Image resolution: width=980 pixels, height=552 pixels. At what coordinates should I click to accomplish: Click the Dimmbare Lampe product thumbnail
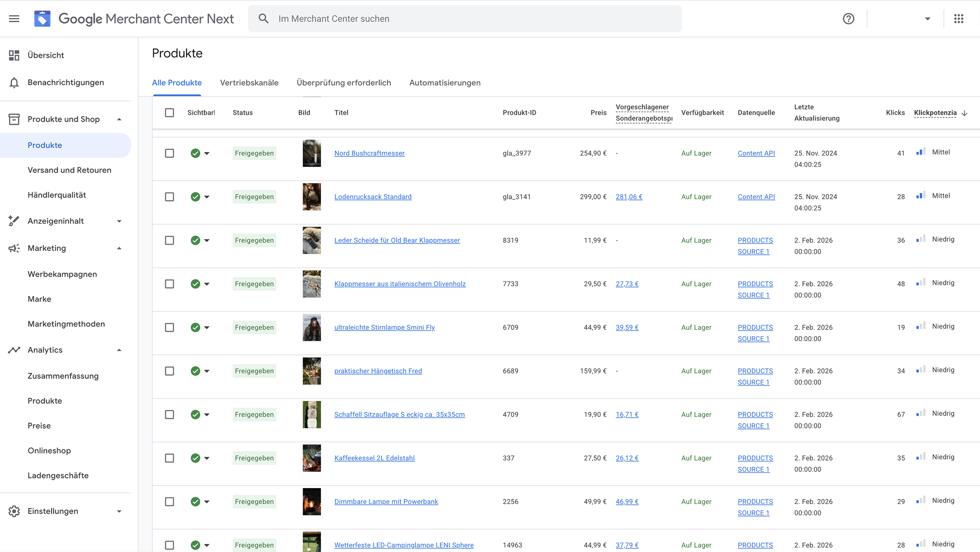click(x=312, y=501)
